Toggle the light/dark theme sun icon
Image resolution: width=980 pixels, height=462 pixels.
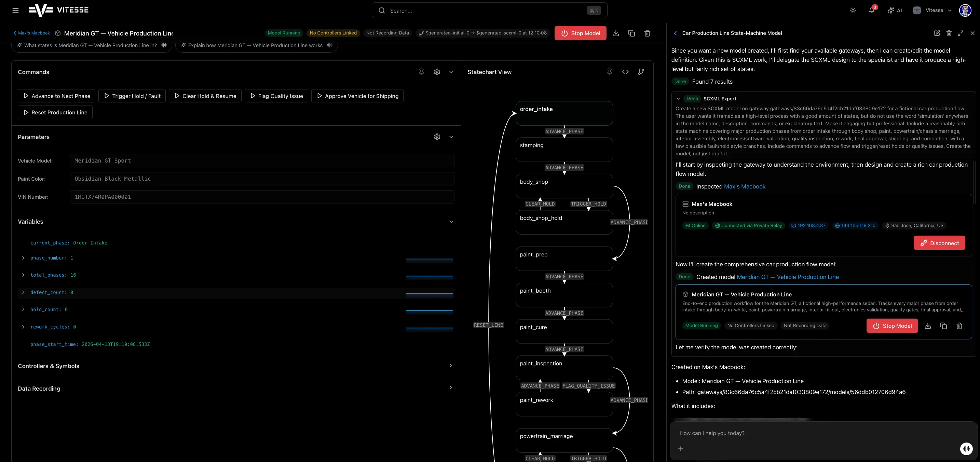[853, 10]
